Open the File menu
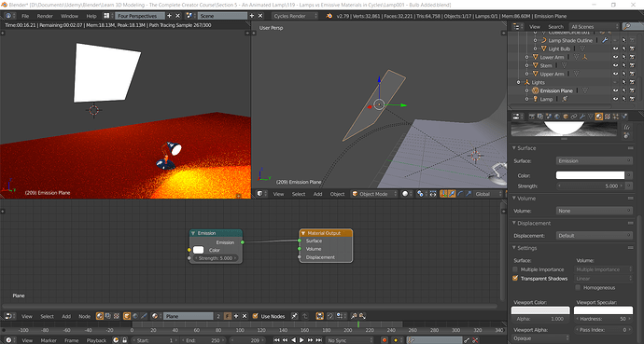The image size is (644, 344). (x=25, y=16)
